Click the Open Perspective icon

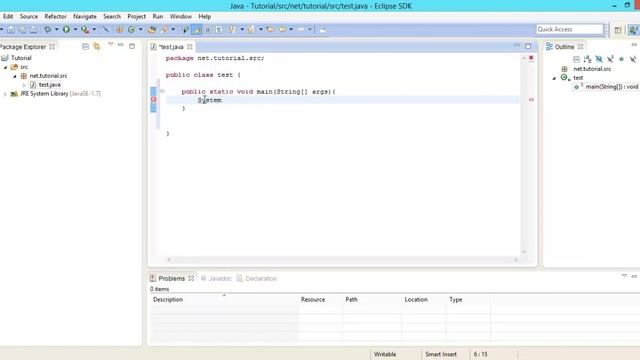click(618, 30)
